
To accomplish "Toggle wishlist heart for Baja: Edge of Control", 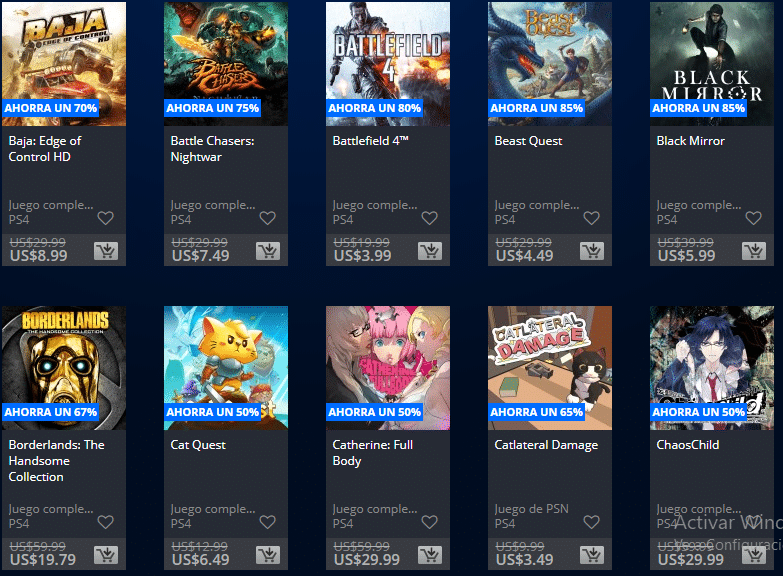I will (105, 218).
